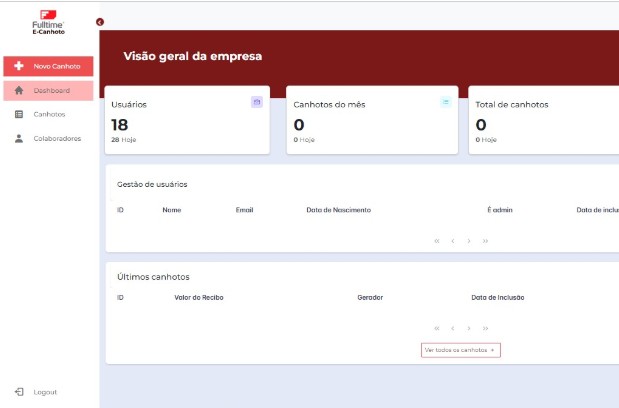Screen dimensions: 619x408
Task: Click the Dashboard house icon
Action: click(x=19, y=90)
